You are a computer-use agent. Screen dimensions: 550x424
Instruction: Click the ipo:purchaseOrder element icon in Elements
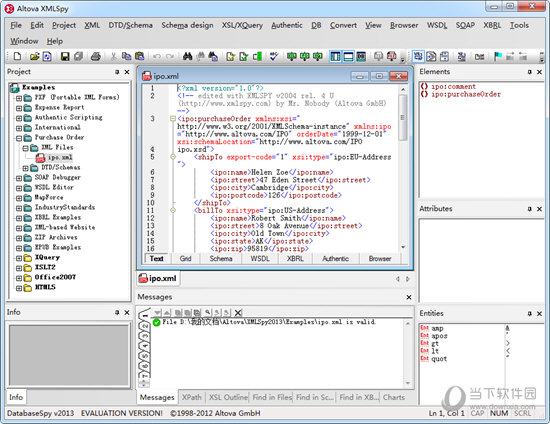tap(424, 94)
